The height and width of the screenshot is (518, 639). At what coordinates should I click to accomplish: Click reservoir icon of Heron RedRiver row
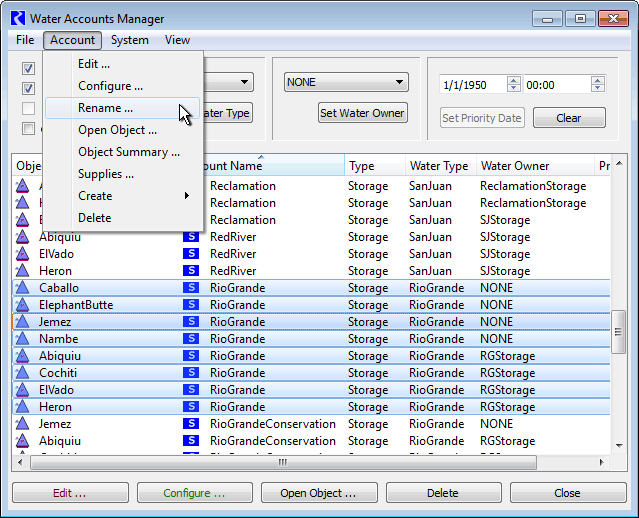[x=22, y=271]
